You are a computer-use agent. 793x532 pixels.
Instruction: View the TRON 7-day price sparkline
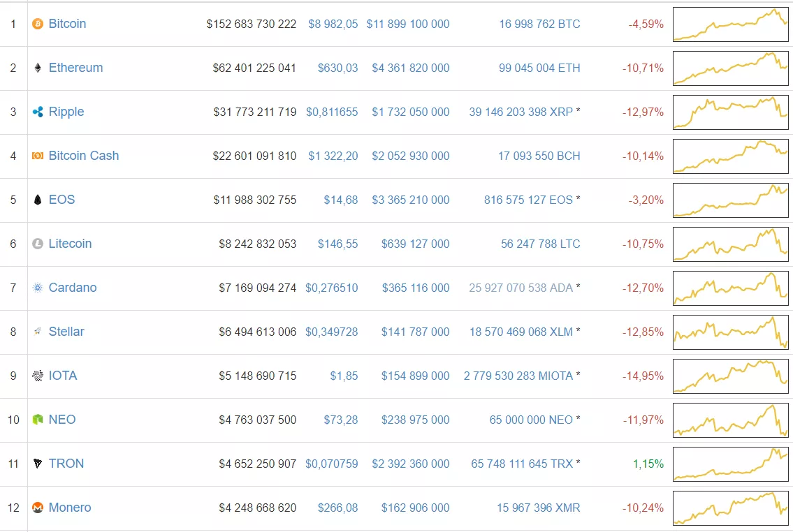coord(730,464)
